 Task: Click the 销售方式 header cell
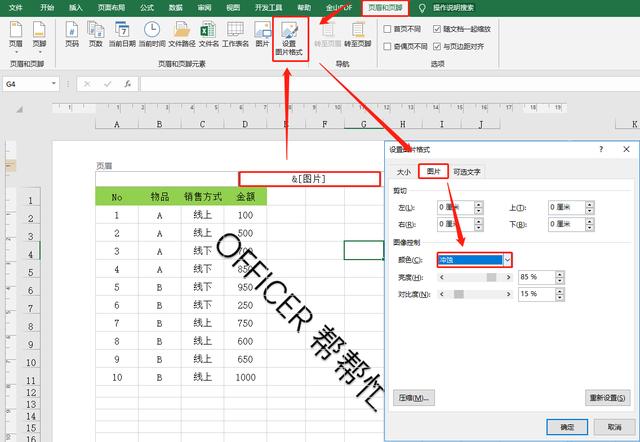[x=202, y=197]
